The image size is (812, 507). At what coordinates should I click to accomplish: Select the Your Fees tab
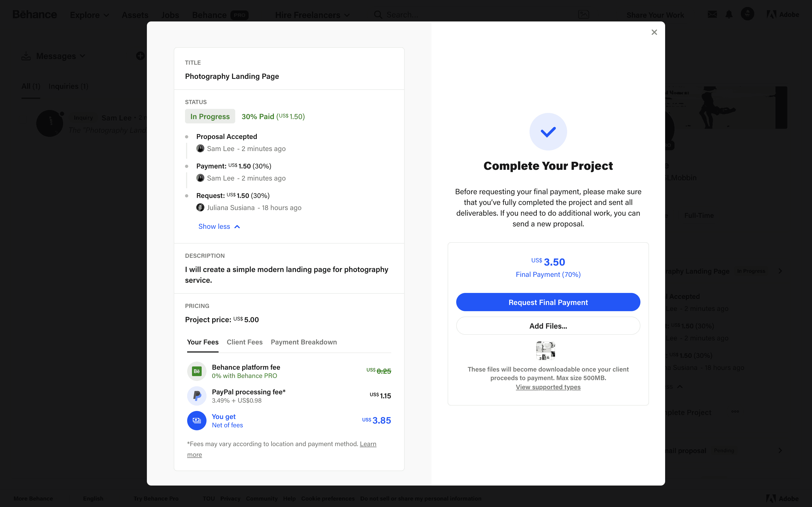click(x=203, y=342)
